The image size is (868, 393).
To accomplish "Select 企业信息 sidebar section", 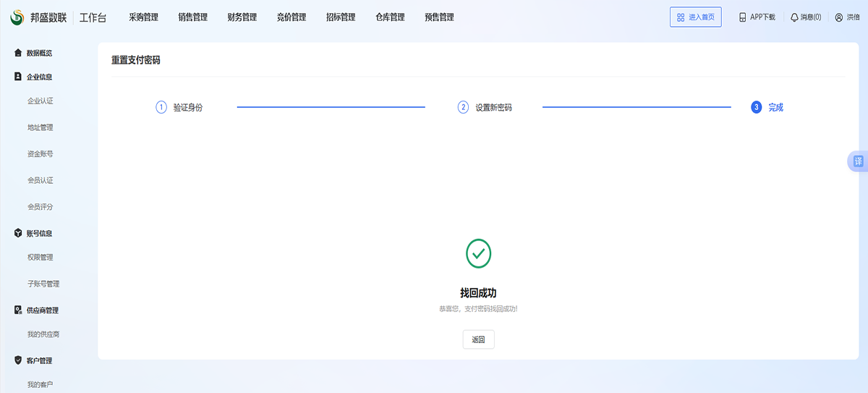I will (x=39, y=76).
